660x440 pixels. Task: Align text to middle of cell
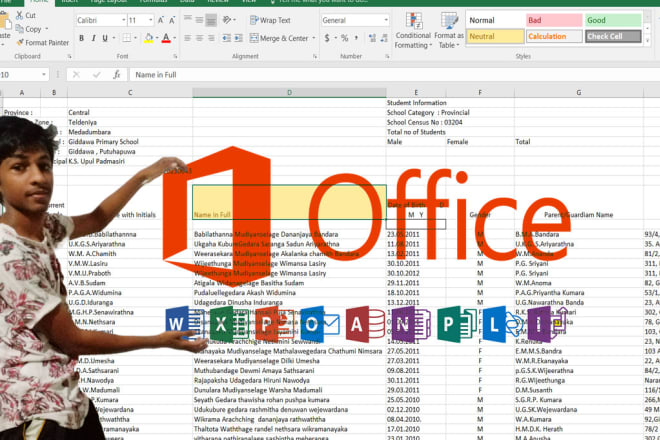click(200, 19)
